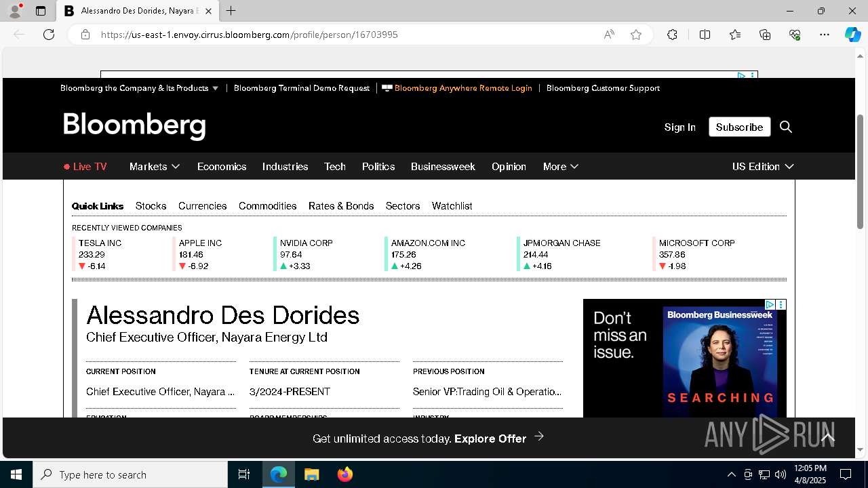Open the volume control tray icon

[x=780, y=474]
